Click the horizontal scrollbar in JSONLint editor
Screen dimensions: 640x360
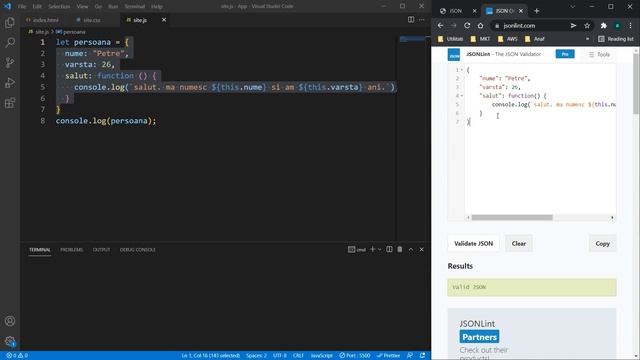512,218
